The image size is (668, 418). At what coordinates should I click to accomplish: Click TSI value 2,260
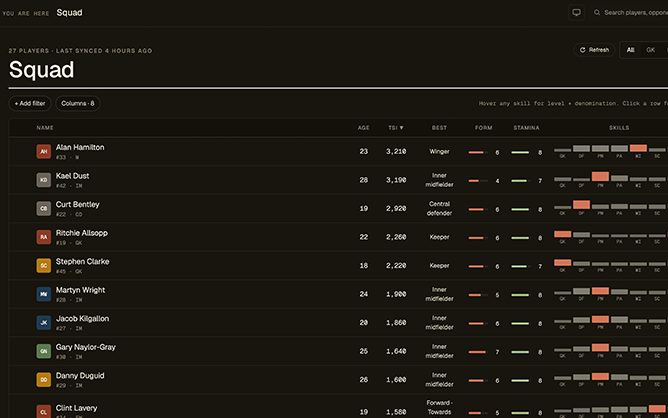[396, 237]
